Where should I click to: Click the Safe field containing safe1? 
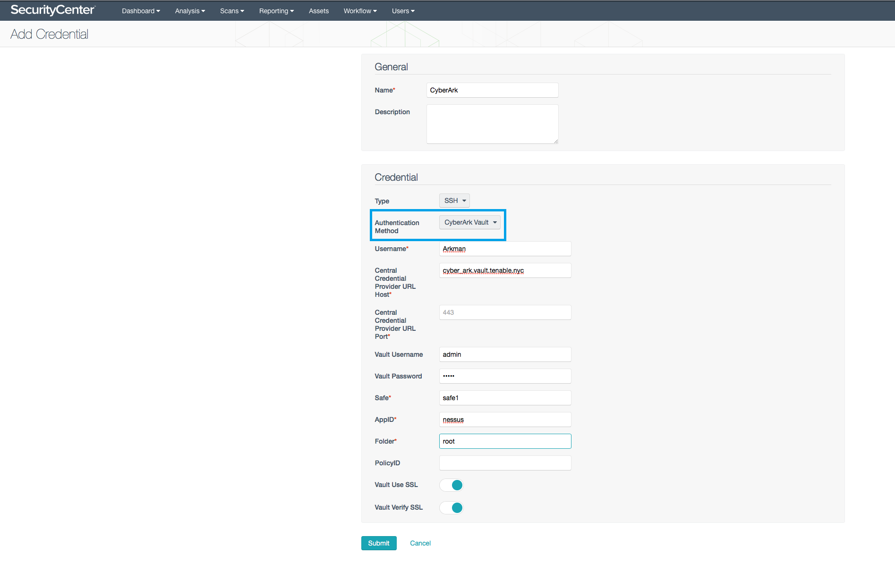[505, 398]
